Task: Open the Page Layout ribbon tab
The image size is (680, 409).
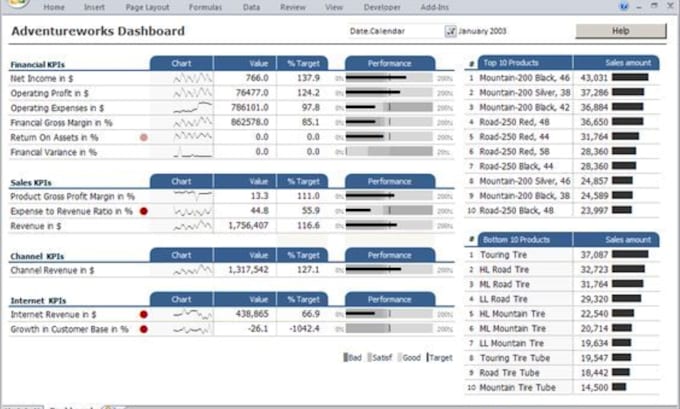Action: (x=147, y=7)
